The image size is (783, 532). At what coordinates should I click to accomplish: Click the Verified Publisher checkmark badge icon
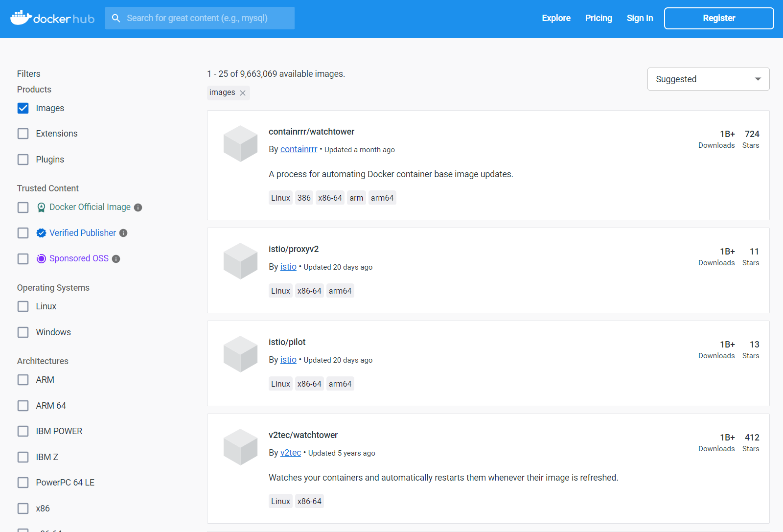click(x=42, y=233)
